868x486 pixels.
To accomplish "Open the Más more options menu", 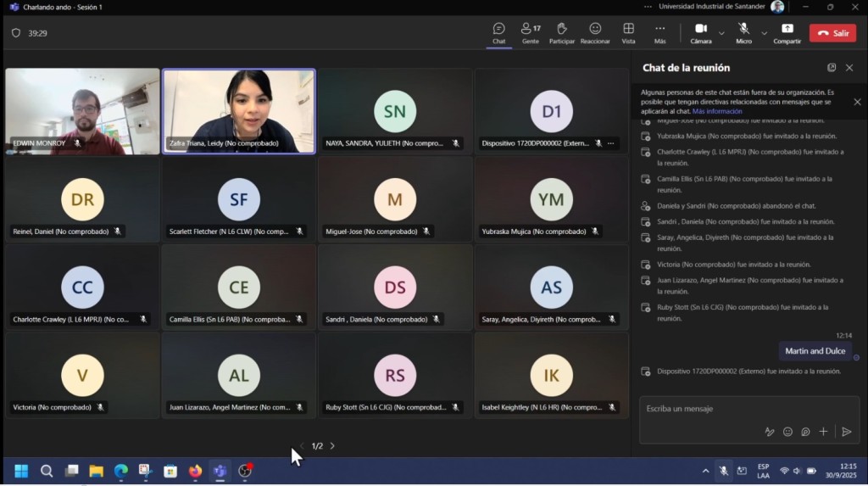I will (x=659, y=33).
